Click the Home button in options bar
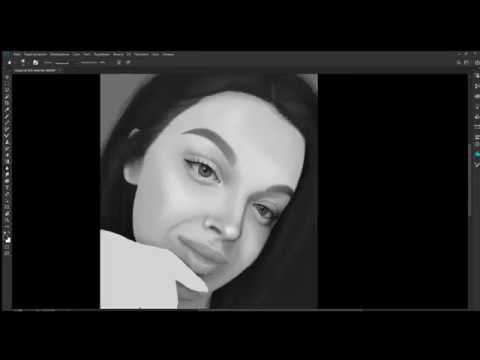The height and width of the screenshot is (360, 480). (9, 62)
